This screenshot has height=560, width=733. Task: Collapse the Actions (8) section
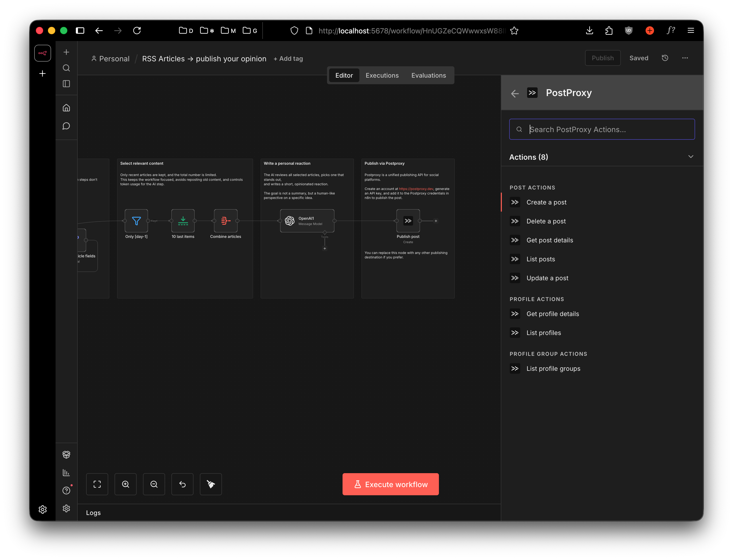click(x=690, y=157)
